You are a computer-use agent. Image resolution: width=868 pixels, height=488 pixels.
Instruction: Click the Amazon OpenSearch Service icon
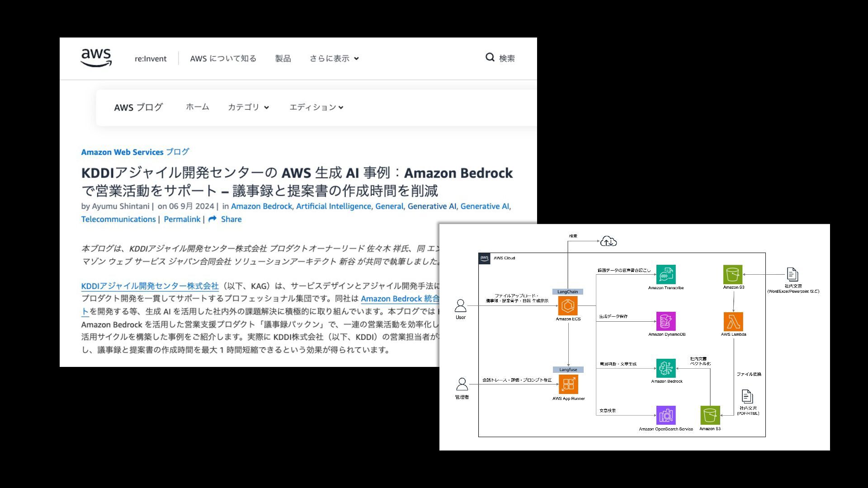click(665, 415)
